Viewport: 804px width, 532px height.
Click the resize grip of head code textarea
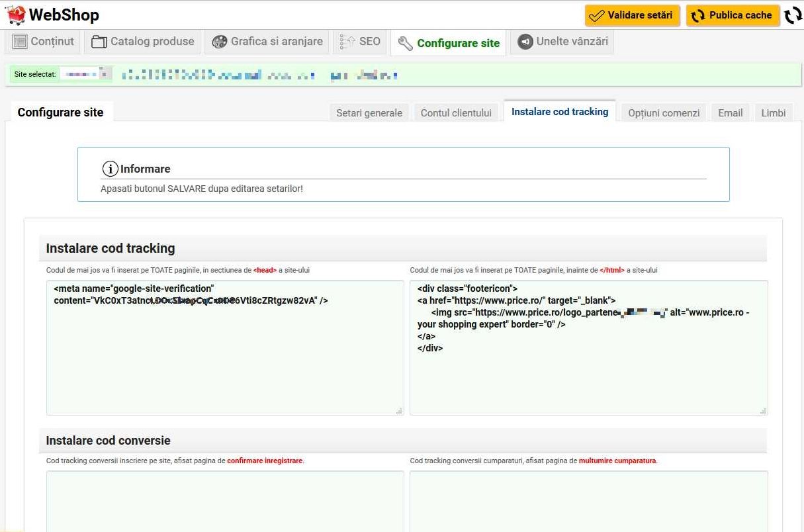399,411
